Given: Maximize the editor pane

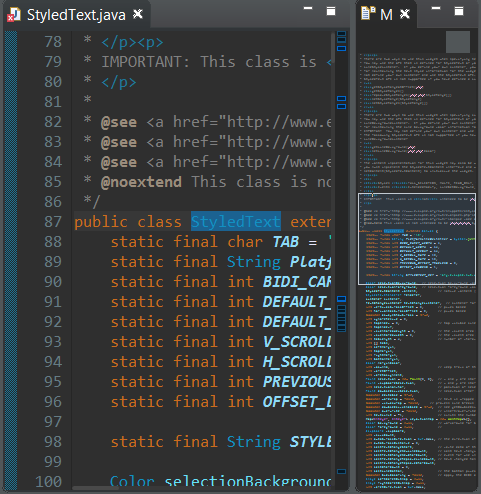Looking at the screenshot, I should pyautogui.click(x=331, y=11).
